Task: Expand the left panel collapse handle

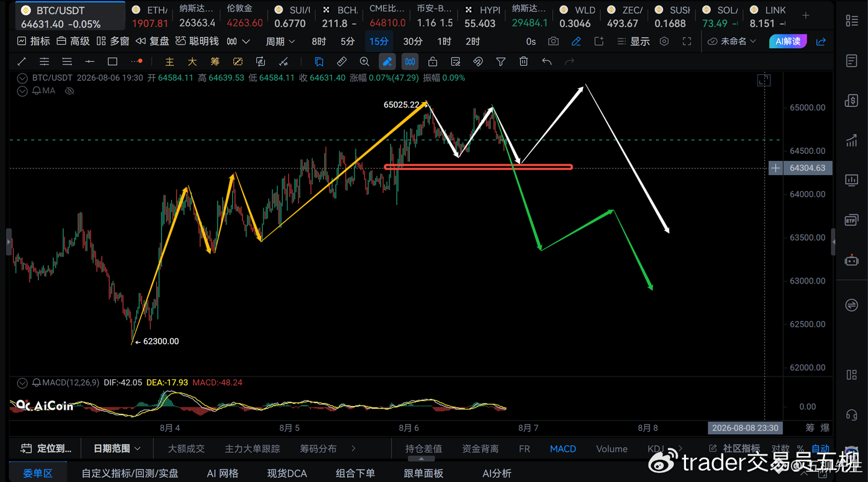Action: tap(9, 242)
